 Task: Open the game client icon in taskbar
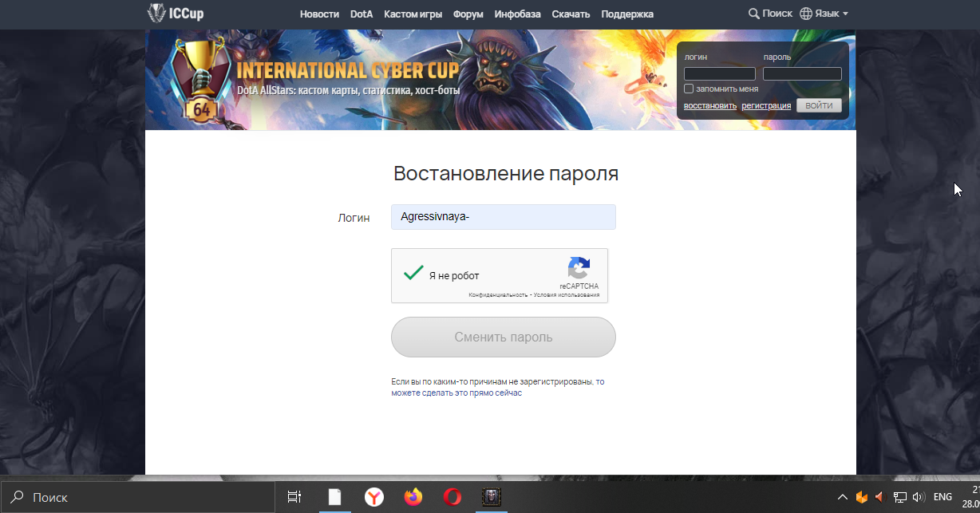pos(492,497)
